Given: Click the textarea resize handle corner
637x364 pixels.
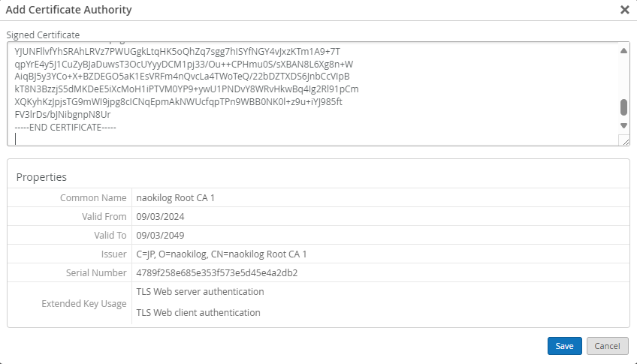Looking at the screenshot, I should coord(626,142).
